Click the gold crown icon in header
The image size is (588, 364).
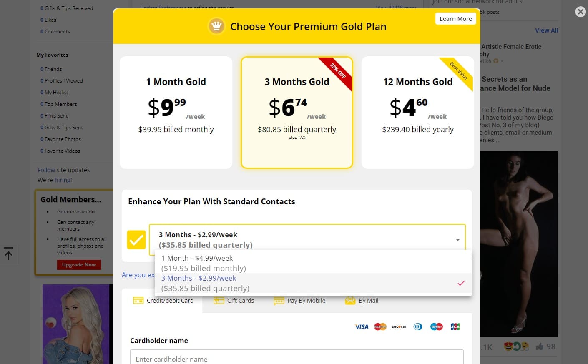coord(216,26)
